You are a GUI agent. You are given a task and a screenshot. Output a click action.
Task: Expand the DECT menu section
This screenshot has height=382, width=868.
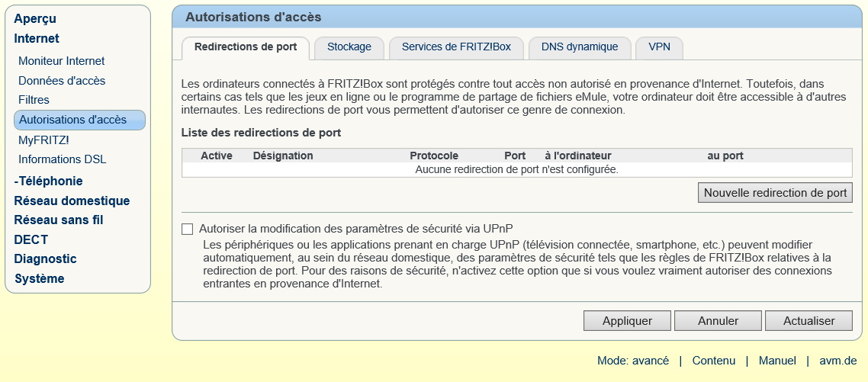pyautogui.click(x=31, y=239)
